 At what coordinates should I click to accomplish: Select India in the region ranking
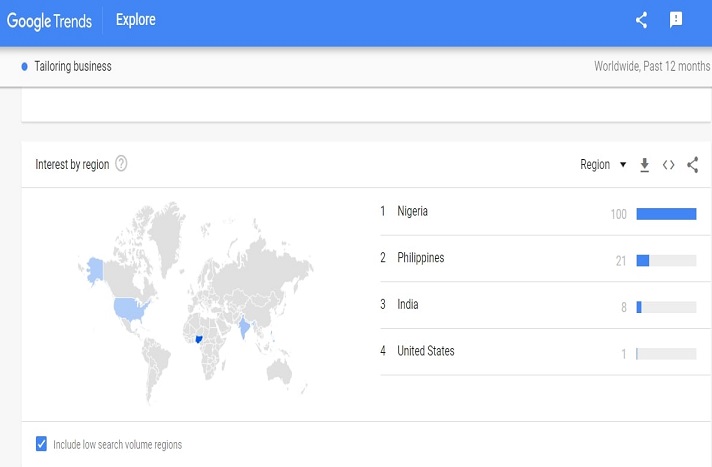coord(407,304)
